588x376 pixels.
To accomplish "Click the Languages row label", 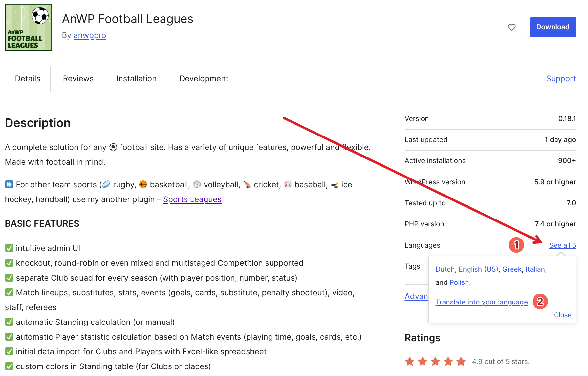I will [x=422, y=245].
